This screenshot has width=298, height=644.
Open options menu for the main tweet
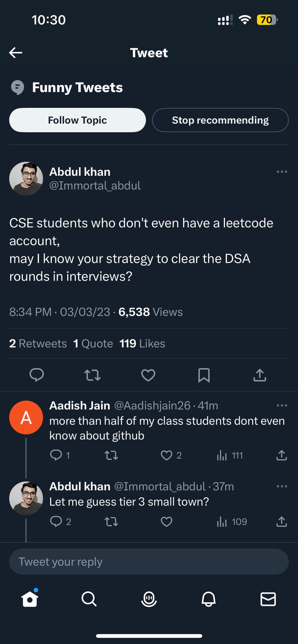coord(282,172)
